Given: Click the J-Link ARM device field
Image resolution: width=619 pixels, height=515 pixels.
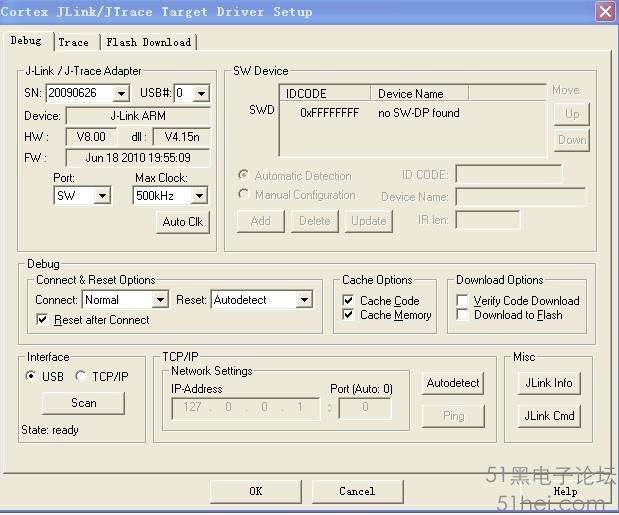Looking at the screenshot, I should coord(138,116).
